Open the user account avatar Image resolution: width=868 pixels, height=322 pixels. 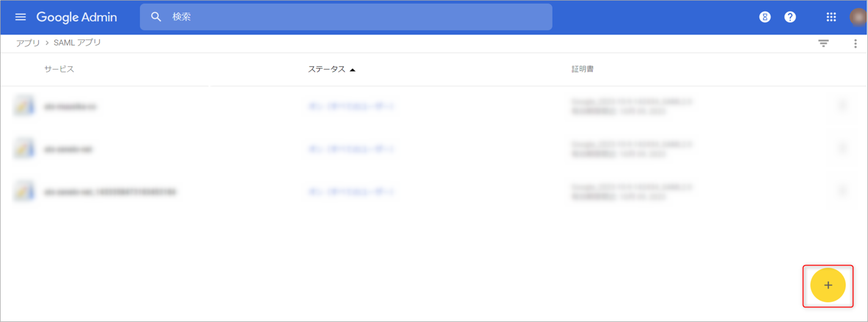tap(858, 17)
